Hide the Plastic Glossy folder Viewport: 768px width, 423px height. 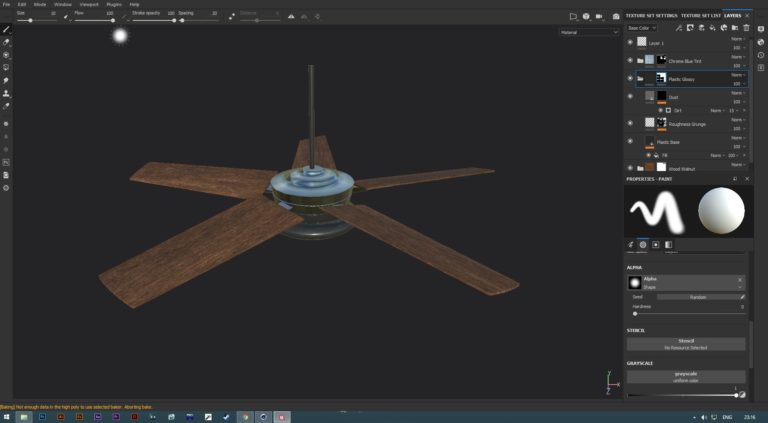630,78
